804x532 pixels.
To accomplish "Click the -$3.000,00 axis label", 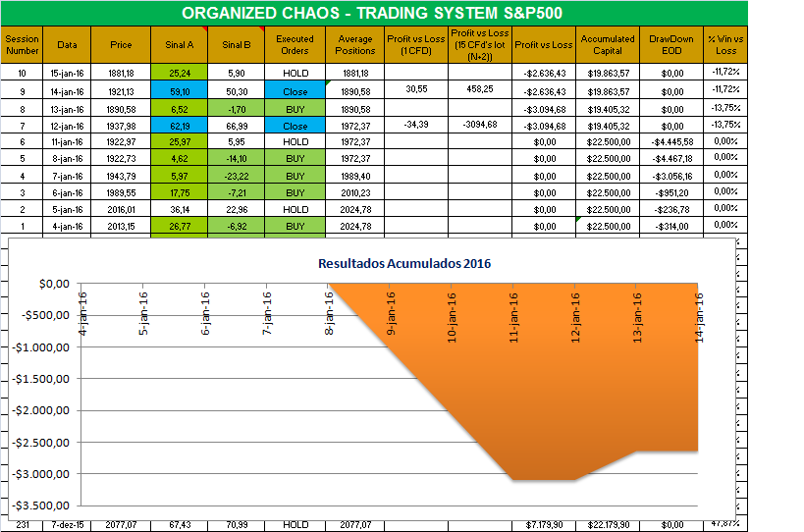I will pos(41,474).
